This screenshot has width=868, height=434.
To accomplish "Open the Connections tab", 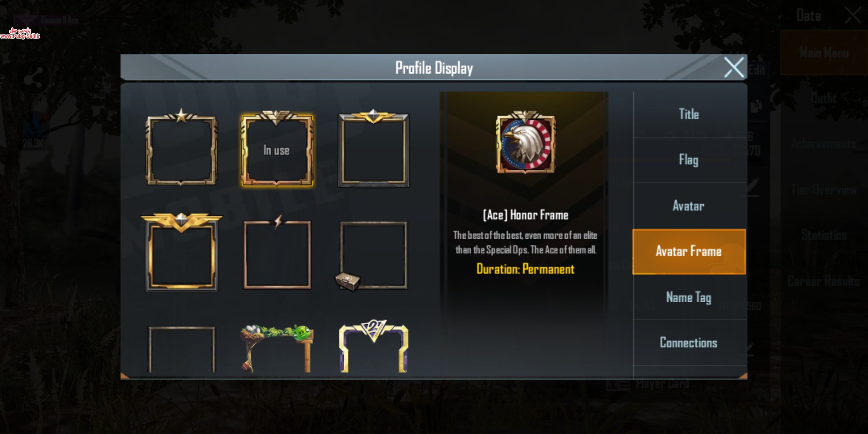I will coord(689,343).
